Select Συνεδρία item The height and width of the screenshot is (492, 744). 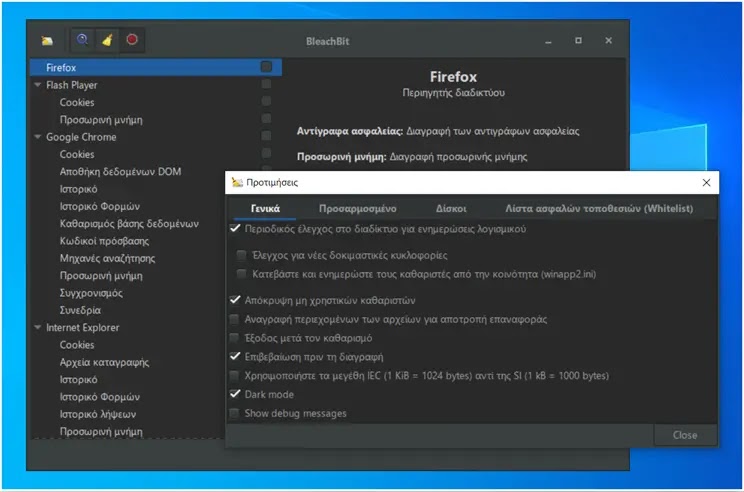(x=80, y=310)
